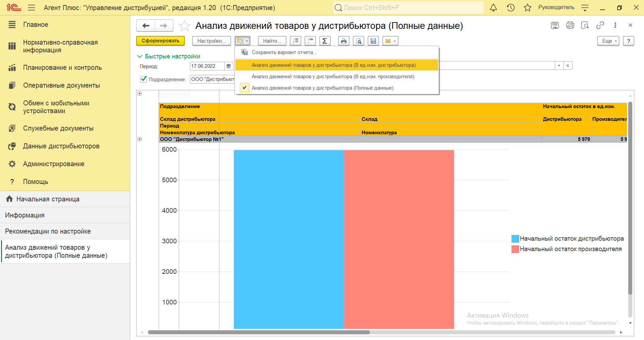Viewport: 644px width, 340px height.
Task: Expand all groups icon in toolbar
Action: pyautogui.click(x=296, y=41)
